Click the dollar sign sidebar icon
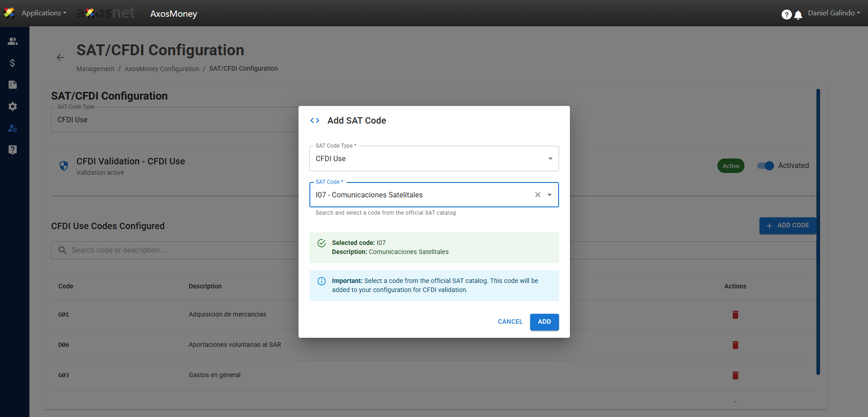Viewport: 868px width, 417px height. (x=13, y=63)
